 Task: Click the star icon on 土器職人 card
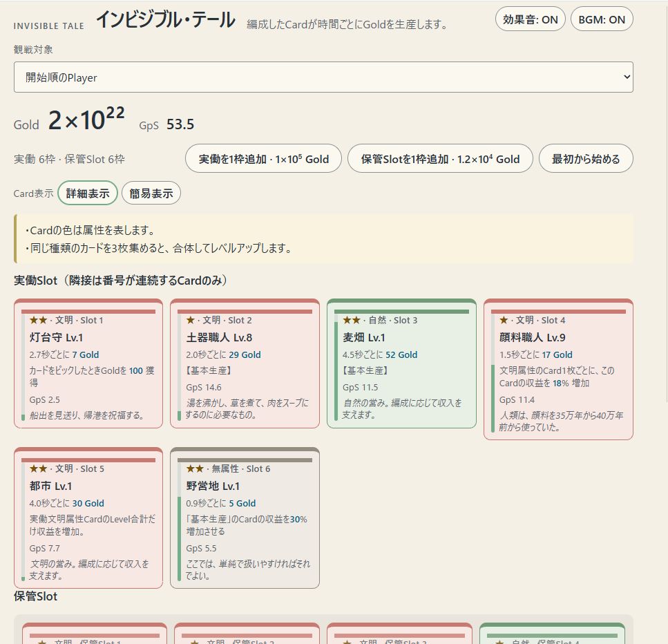pos(191,320)
